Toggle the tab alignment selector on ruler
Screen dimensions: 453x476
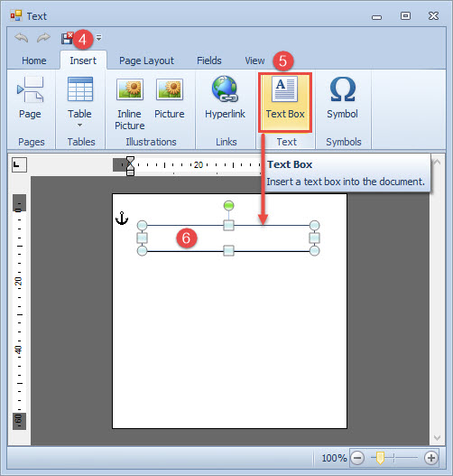tap(20, 165)
